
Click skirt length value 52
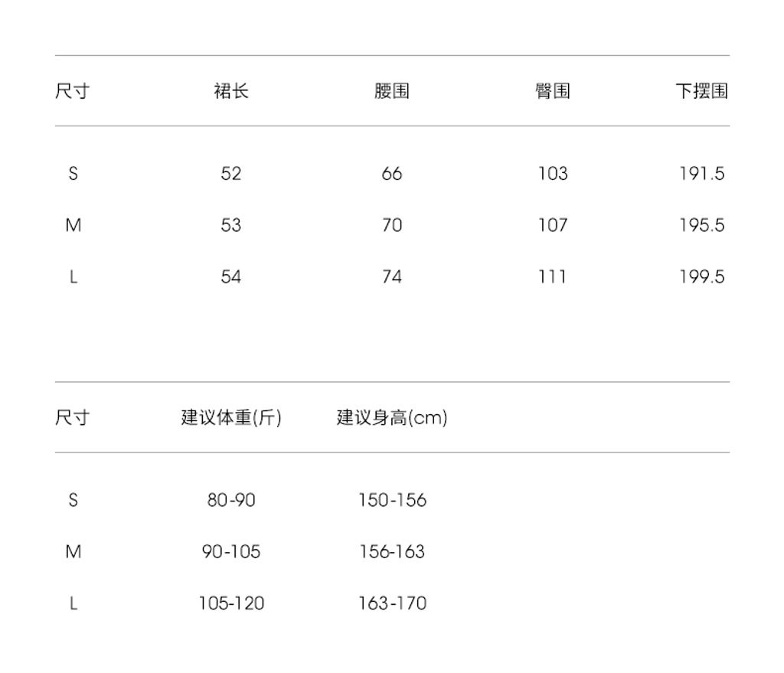click(231, 174)
